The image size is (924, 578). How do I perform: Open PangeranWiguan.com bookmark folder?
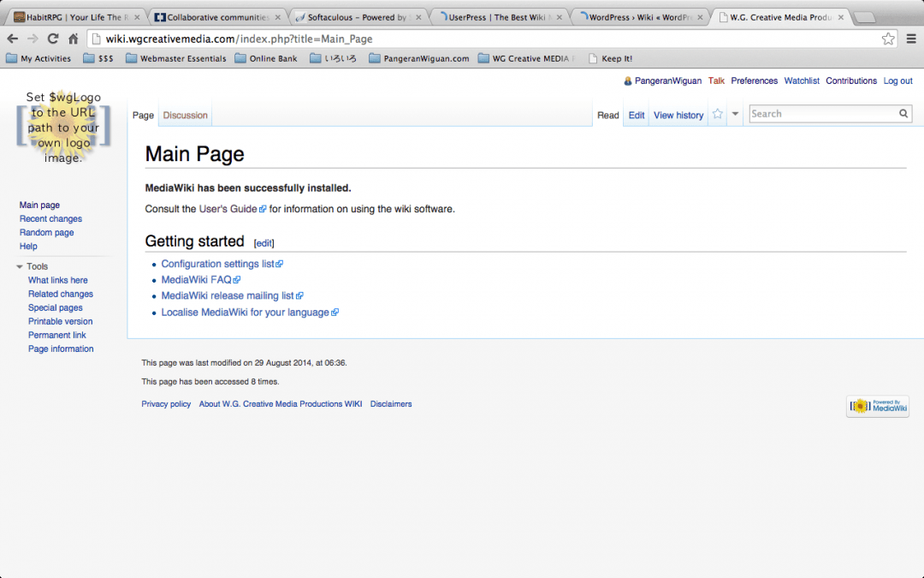click(x=418, y=58)
